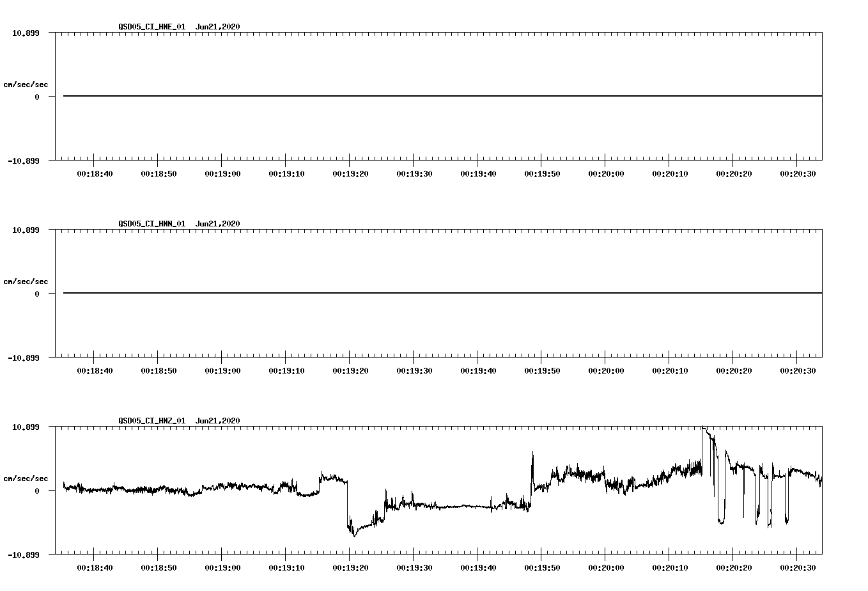Click the cm/sec/sec unit label of HNN plot
This screenshot has width=868, height=591.
tap(26, 281)
